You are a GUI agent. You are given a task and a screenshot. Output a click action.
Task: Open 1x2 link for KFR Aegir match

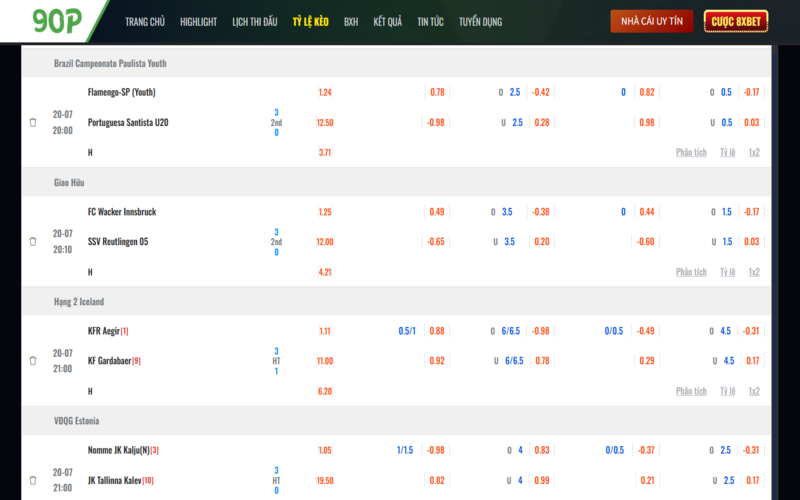(754, 391)
